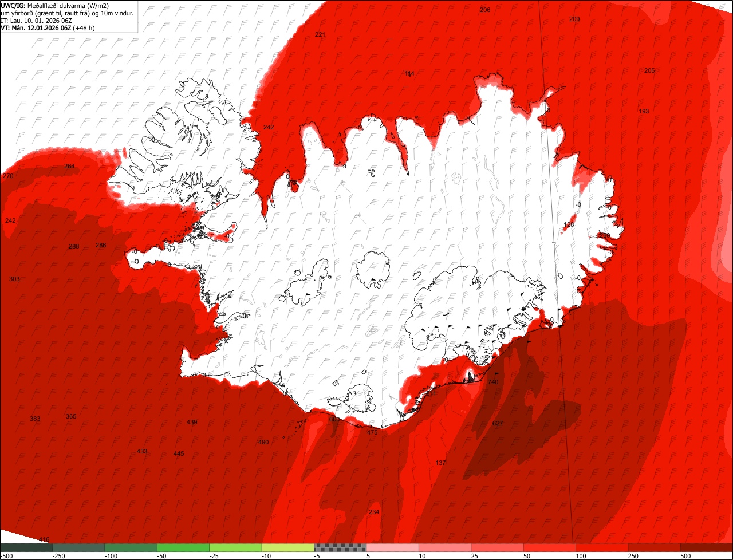Select the map value 221 in the north sea
The height and width of the screenshot is (560, 733).
(x=320, y=34)
